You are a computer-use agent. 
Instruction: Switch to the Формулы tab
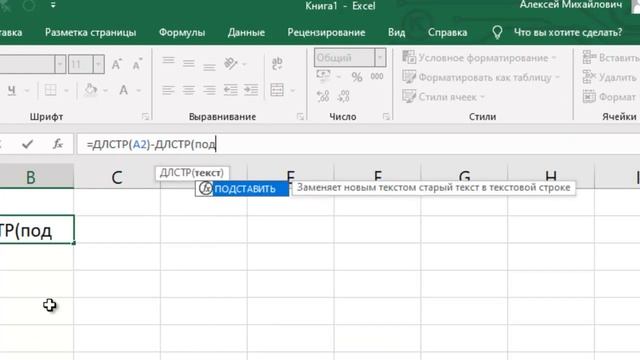coord(182,32)
